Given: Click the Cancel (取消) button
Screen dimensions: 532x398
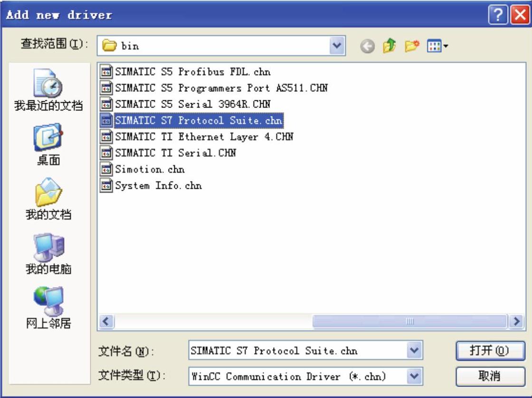Looking at the screenshot, I should (x=490, y=376).
